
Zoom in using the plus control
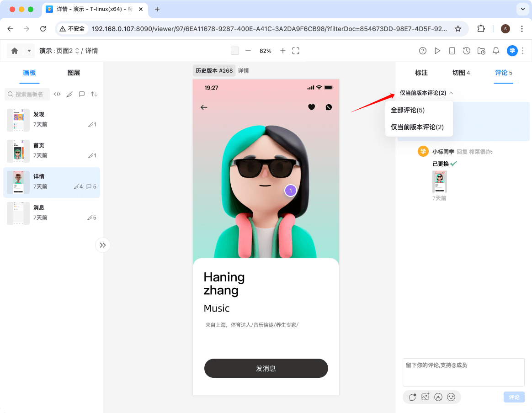[282, 51]
